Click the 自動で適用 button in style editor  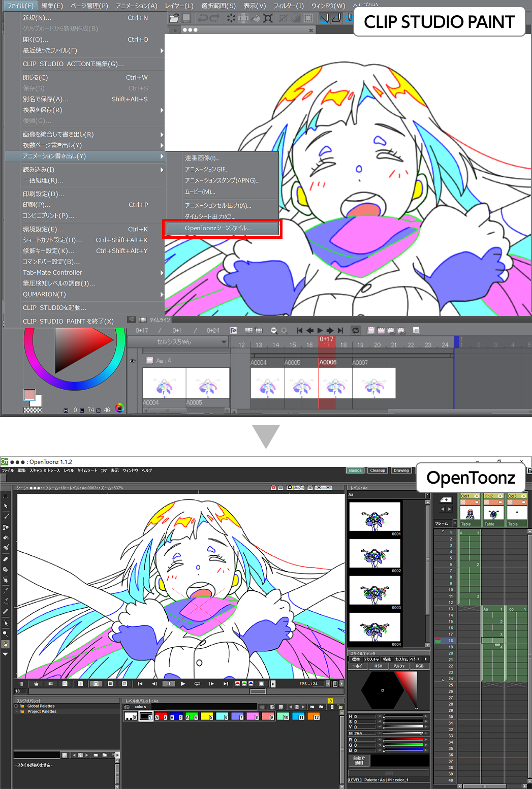tap(359, 761)
